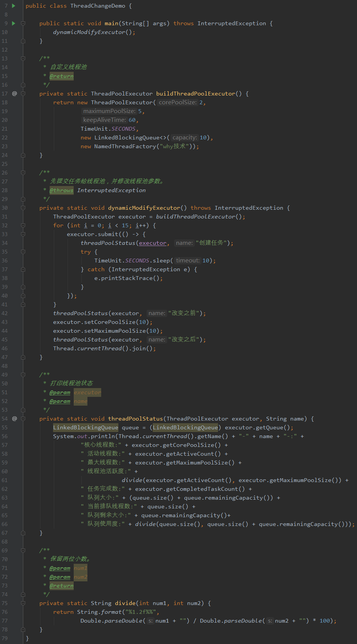Click executor.getCorePoolSize() on line 57
Viewport: 357px width, 644px height.
tap(176, 445)
